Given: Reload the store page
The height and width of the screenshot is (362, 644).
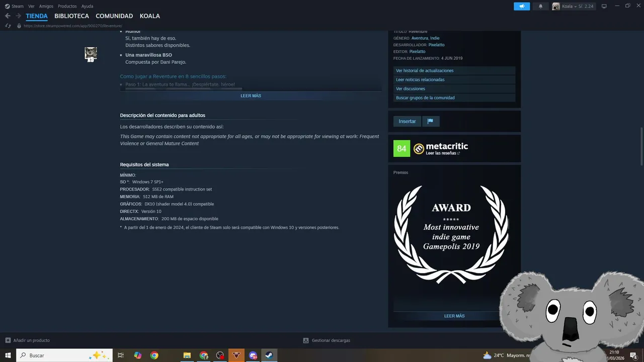Looking at the screenshot, I should pos(8,26).
